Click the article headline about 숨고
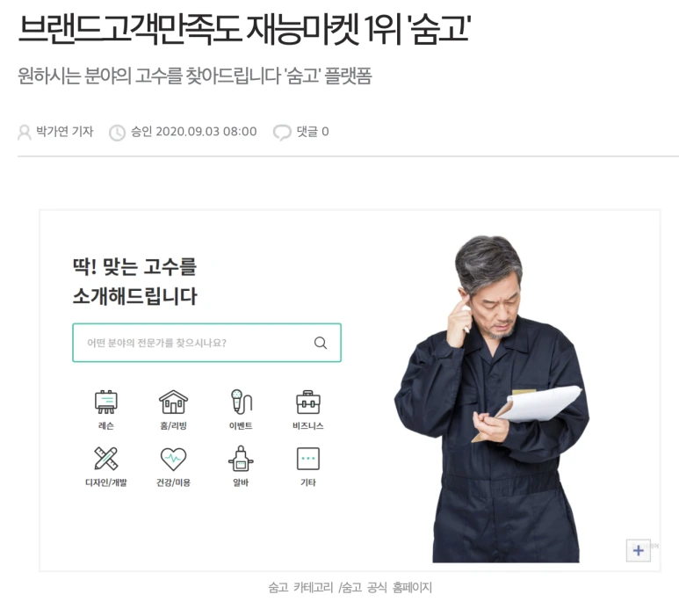 244,30
